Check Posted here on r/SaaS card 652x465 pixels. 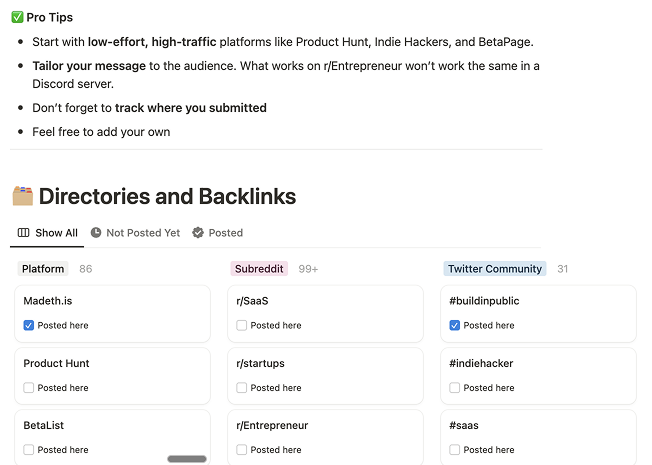(x=242, y=325)
